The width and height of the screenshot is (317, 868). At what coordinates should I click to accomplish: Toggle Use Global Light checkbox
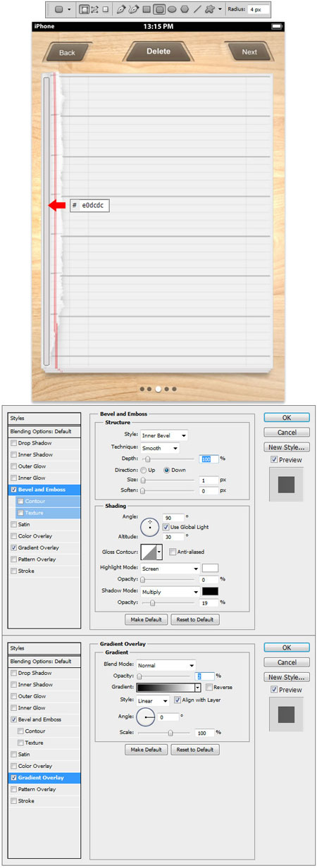tap(166, 526)
